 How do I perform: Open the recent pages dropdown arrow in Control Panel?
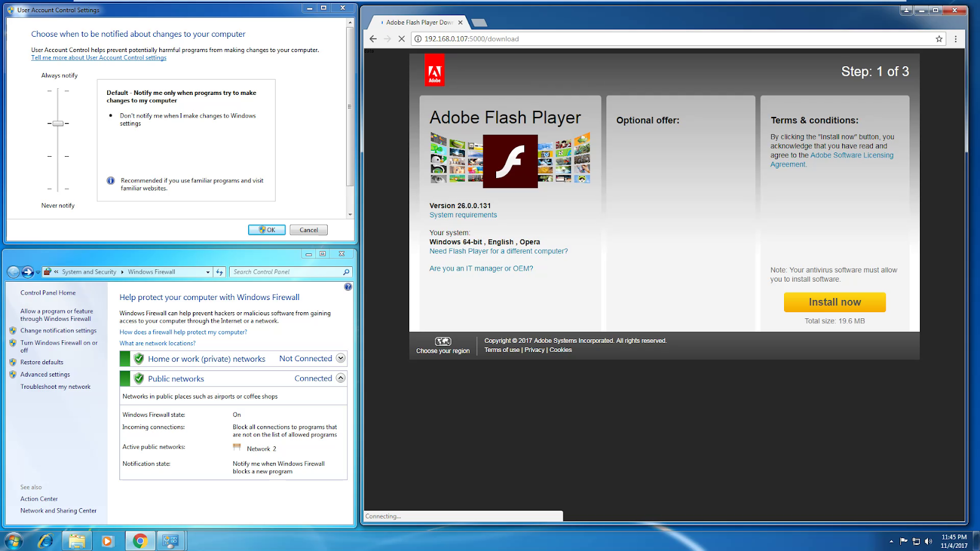[38, 272]
